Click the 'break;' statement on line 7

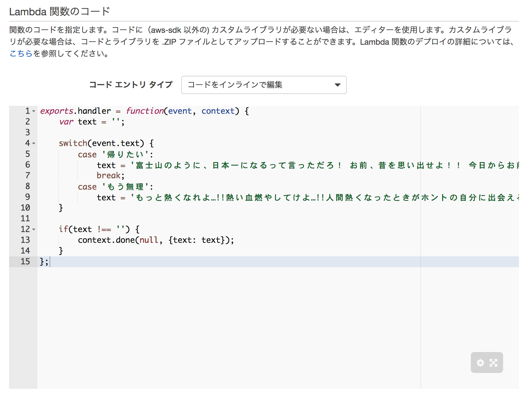[111, 175]
